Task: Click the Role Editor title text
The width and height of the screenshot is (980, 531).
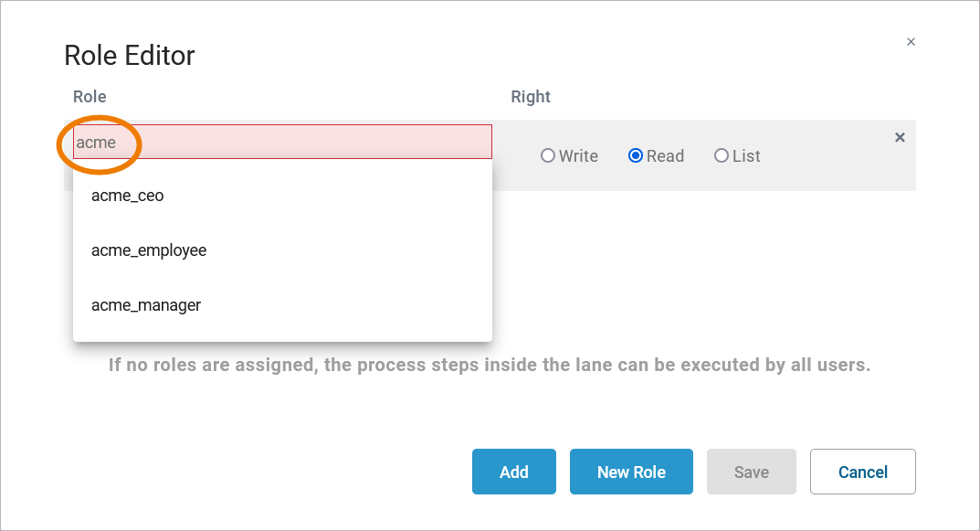Action: 130,56
